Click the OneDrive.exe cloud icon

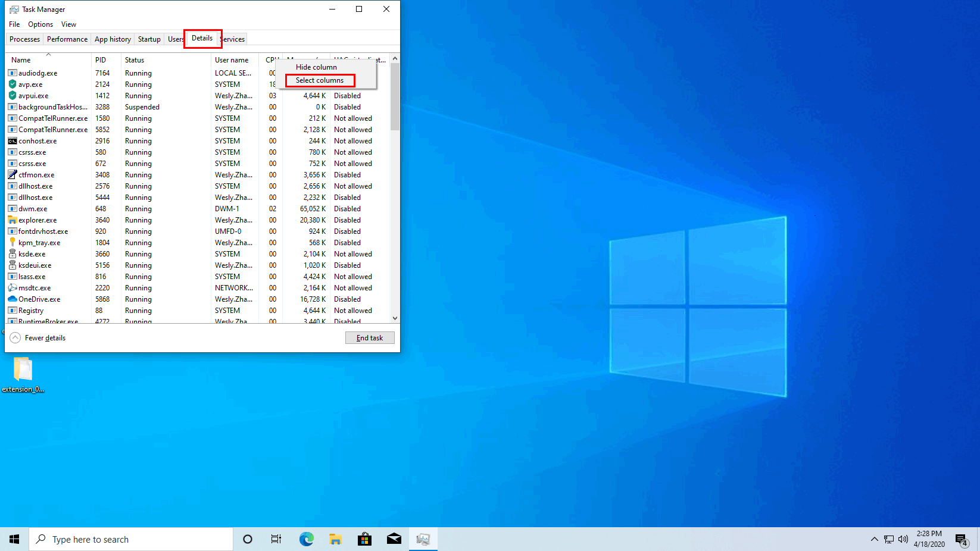(x=13, y=299)
